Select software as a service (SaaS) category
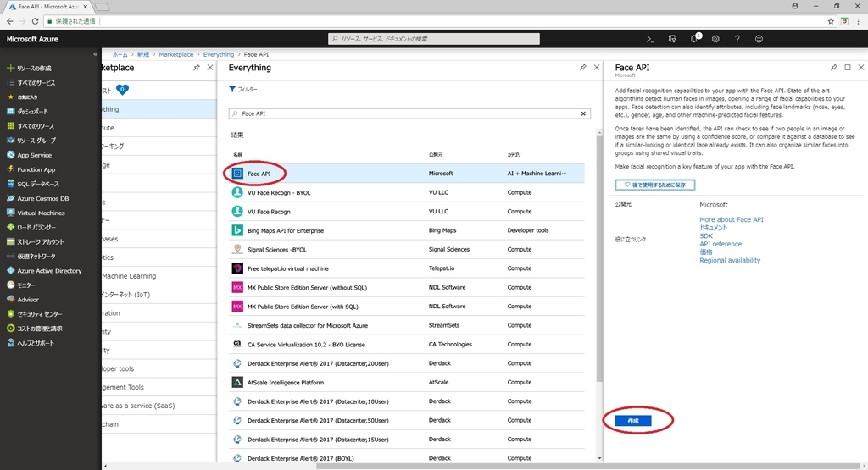This screenshot has height=470, width=868. tap(159, 406)
